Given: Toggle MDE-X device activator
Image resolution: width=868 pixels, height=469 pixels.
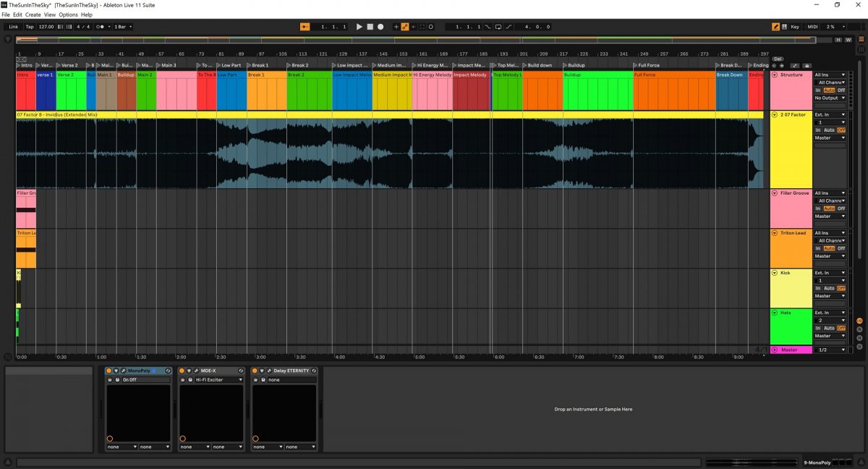Looking at the screenshot, I should (x=182, y=371).
